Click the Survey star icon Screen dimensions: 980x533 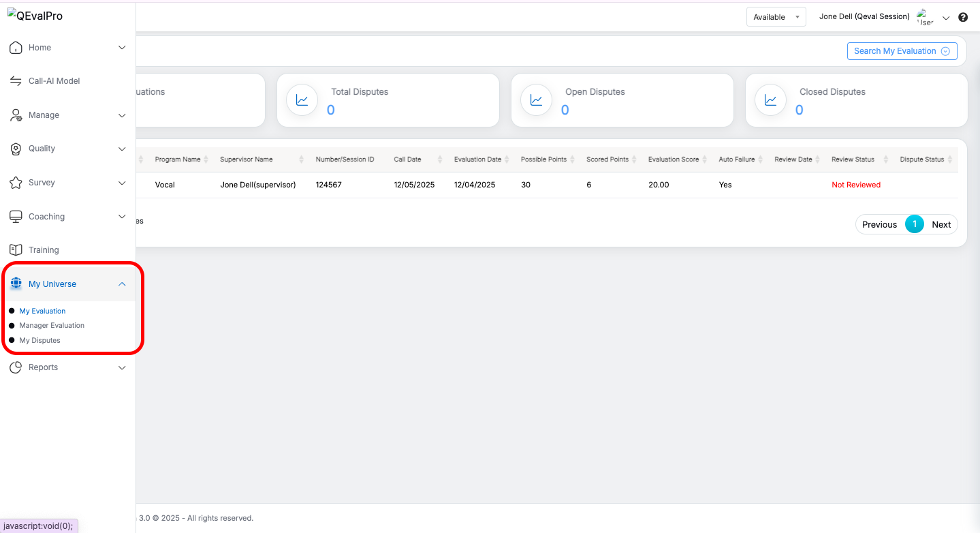tap(16, 183)
